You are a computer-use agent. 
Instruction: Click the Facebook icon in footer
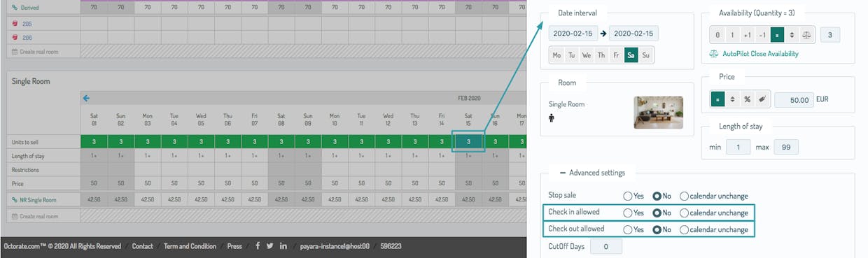[258, 246]
